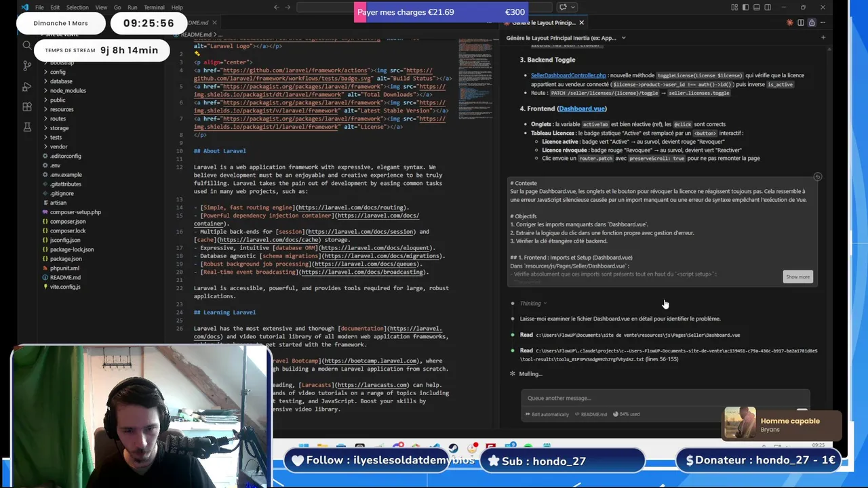
Task: Open the SellerDashboardController.php link
Action: tap(568, 75)
